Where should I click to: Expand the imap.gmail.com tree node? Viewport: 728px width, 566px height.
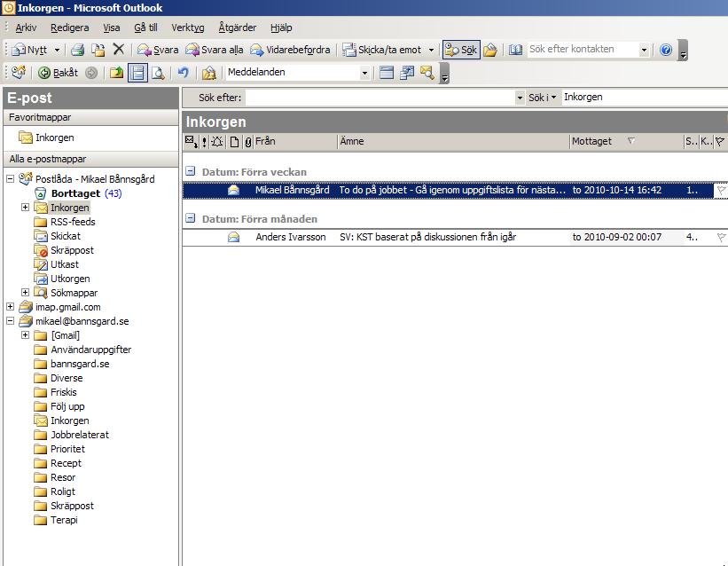(x=11, y=306)
